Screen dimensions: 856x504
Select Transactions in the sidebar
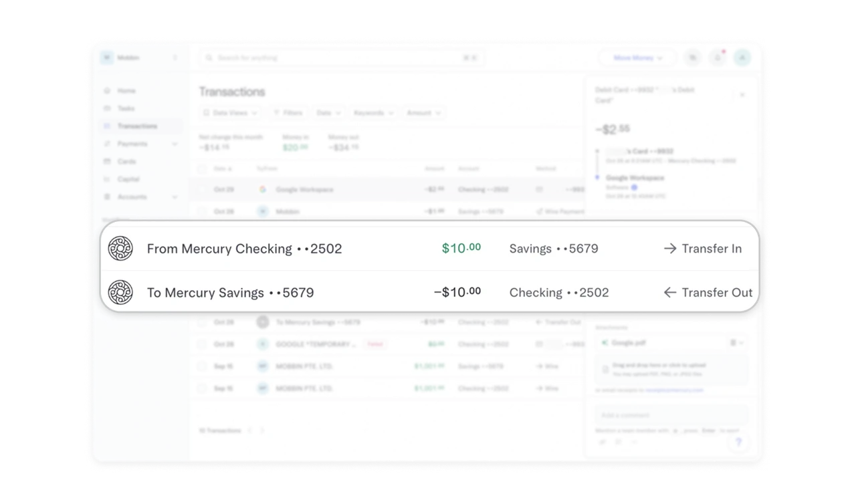(x=140, y=126)
